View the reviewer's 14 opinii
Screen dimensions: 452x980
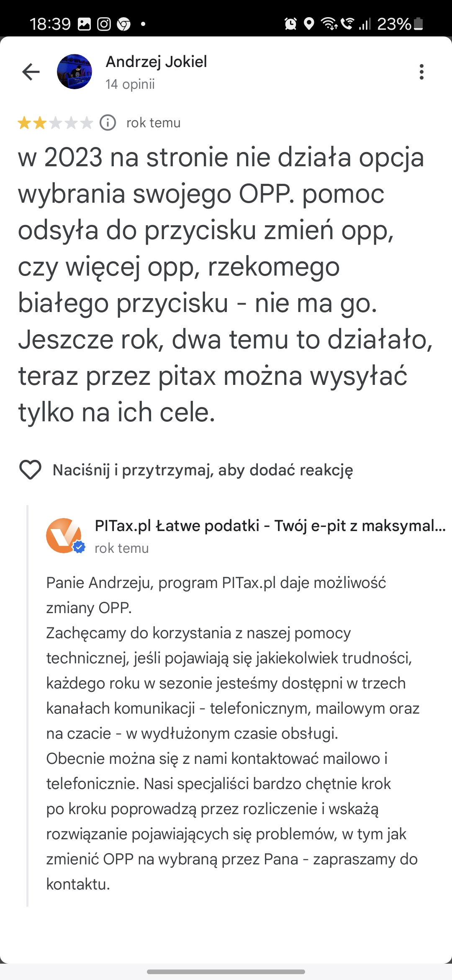130,84
